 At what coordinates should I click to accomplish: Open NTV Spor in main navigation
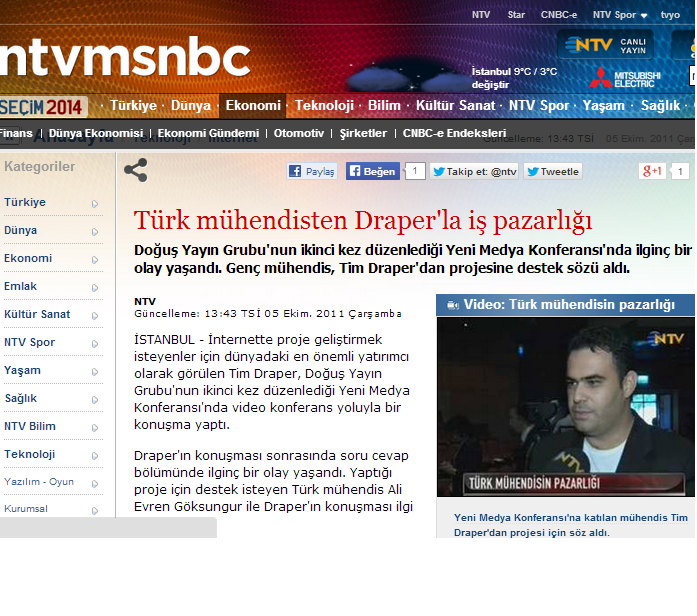coord(539,106)
